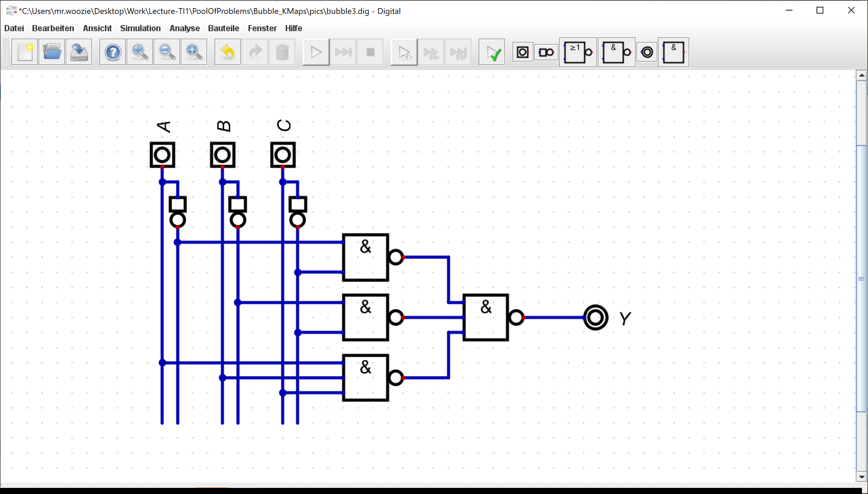Click the toolbar drag handle grip
This screenshot has width=868, height=494.
point(6,52)
